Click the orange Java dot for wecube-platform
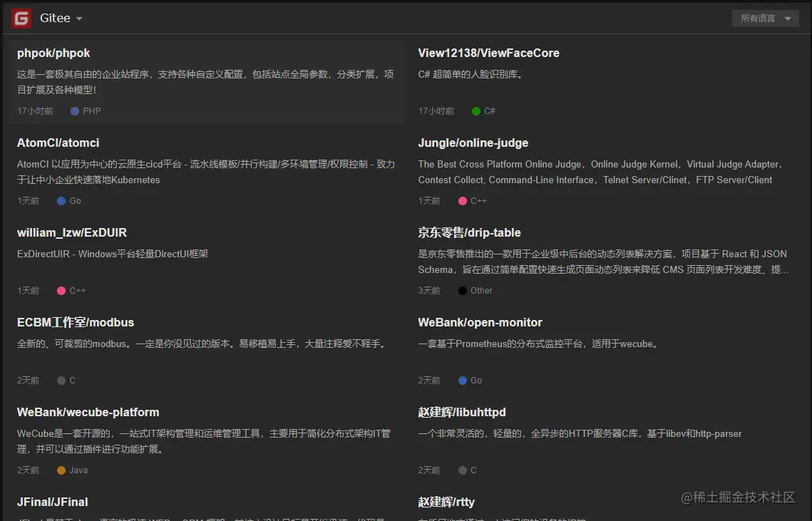The image size is (812, 521). (x=61, y=470)
